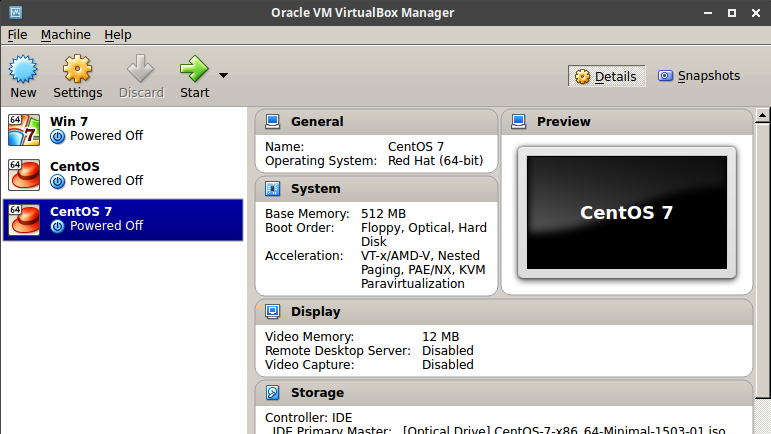Collapse the Preview section header
The width and height of the screenshot is (771, 434).
627,122
